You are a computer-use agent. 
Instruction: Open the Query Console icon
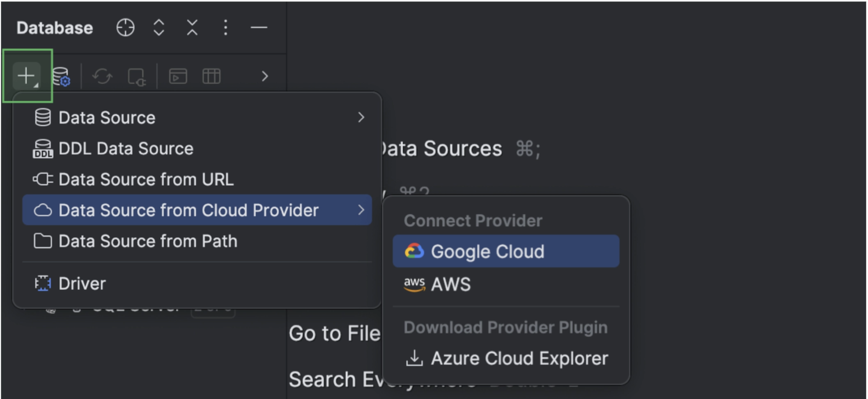point(178,76)
